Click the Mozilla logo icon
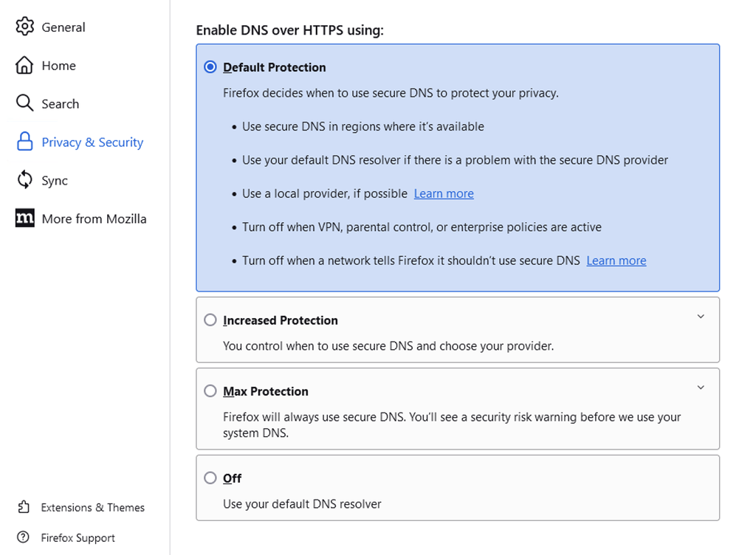This screenshot has height=555, width=756. [24, 218]
